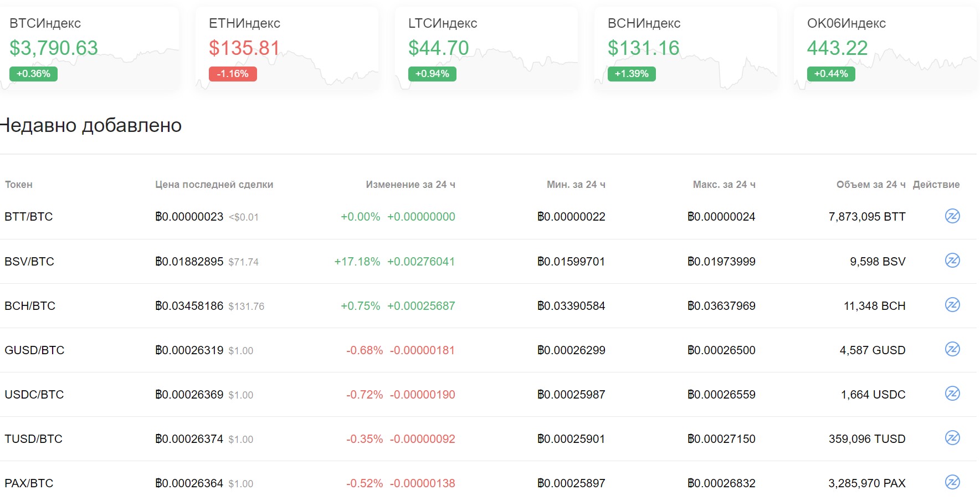Click the 'Объем за 24 ч' column header
Viewport: 980px width, 500px height.
[871, 185]
